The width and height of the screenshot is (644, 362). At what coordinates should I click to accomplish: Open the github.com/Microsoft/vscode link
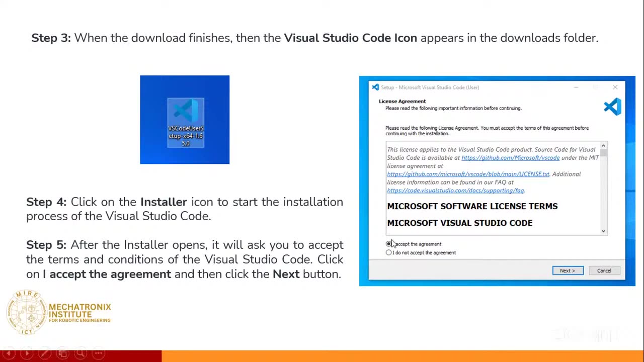(510, 158)
